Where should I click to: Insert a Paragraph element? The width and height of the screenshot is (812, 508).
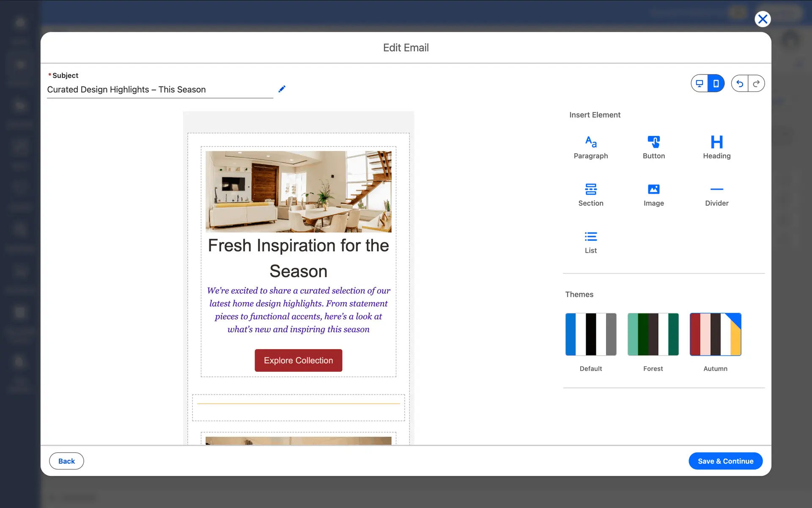pos(590,147)
